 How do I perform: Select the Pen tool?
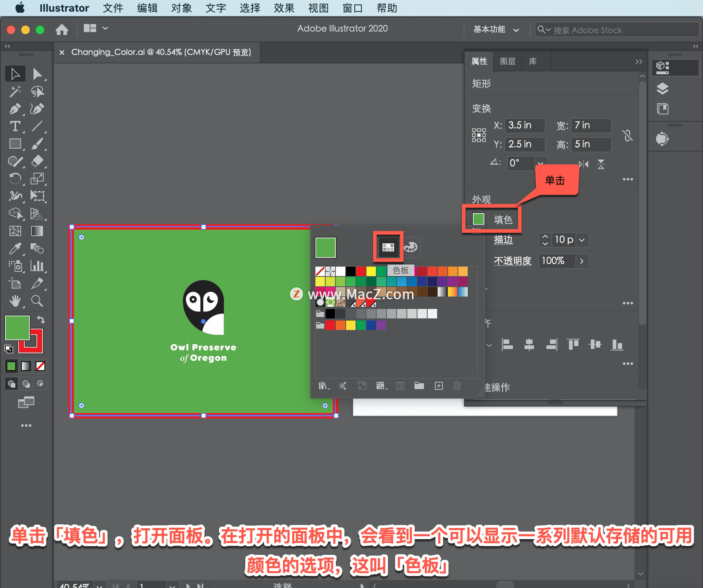tap(15, 109)
